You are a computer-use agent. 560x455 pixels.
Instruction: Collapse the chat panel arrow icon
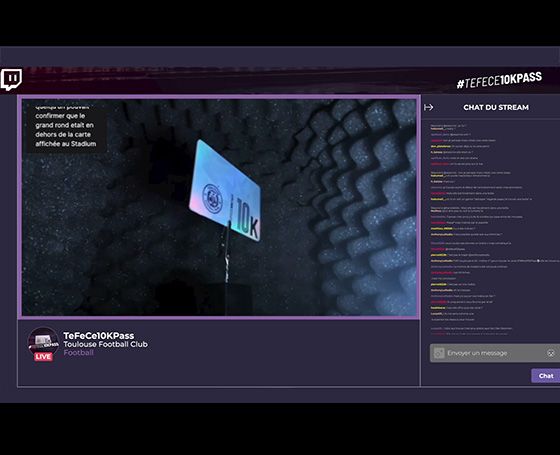(x=428, y=107)
